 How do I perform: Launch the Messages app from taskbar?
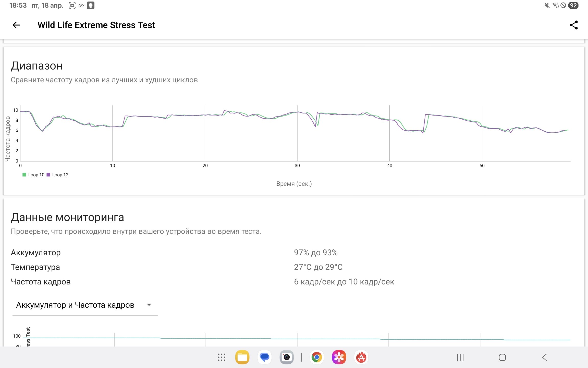[264, 357]
